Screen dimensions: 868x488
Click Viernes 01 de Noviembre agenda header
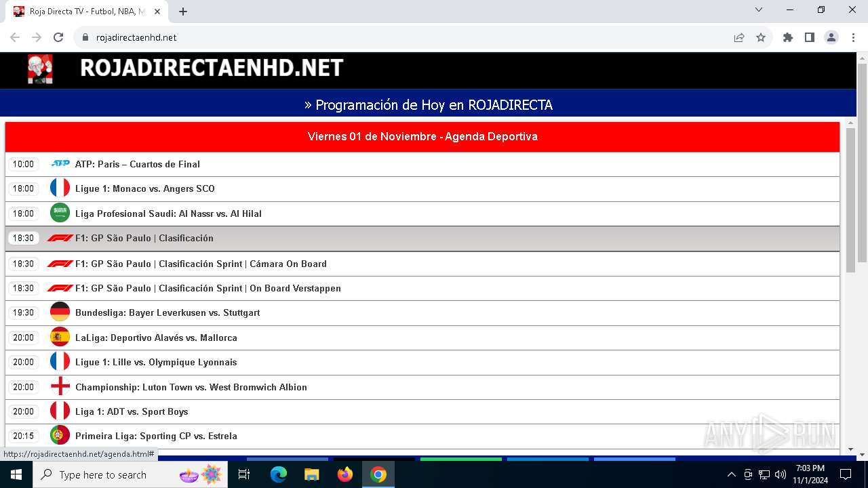(422, 136)
